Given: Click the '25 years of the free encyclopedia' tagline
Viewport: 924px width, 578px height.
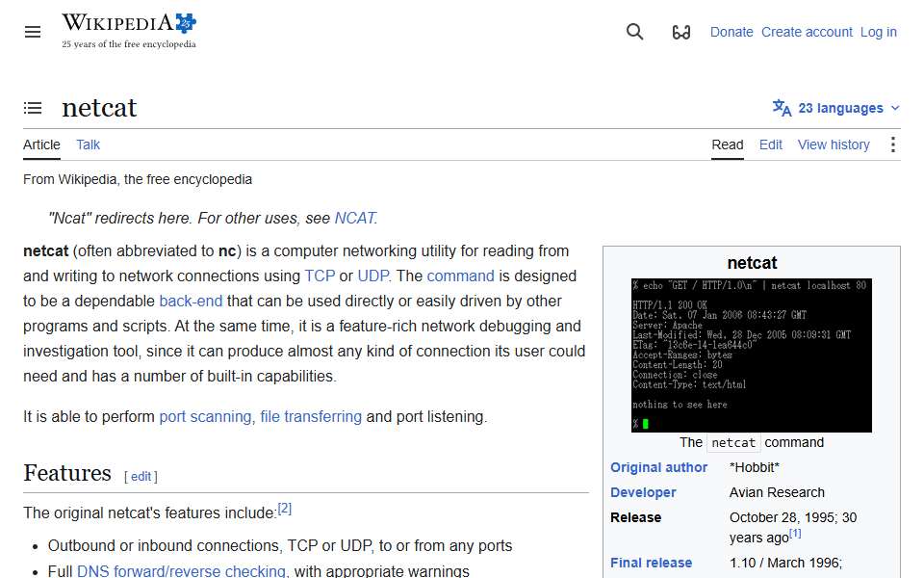Looking at the screenshot, I should pyautogui.click(x=129, y=44).
